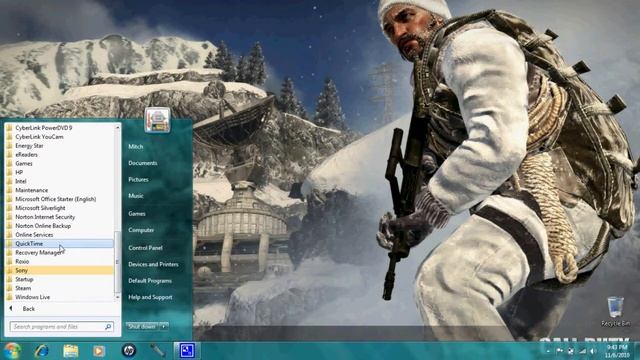Launch Windows Media Player from taskbar
Screen dimensions: 640x360
tap(99, 351)
